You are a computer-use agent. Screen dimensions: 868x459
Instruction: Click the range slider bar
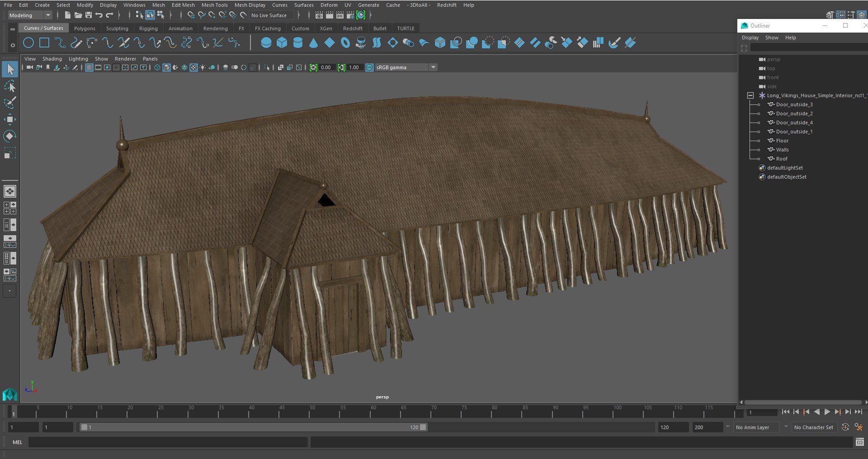253,427
